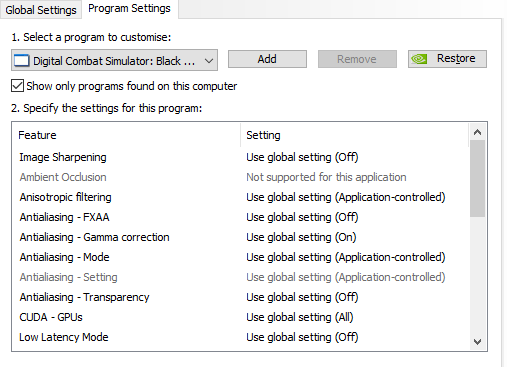Select the CUDA - GPUs feature row
507x367 pixels.
tap(240, 317)
